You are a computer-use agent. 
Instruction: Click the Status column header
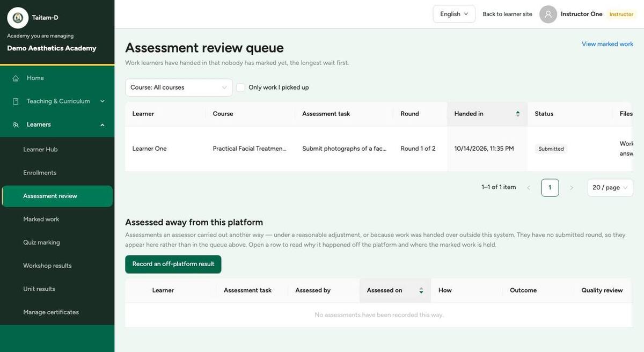pos(570,114)
